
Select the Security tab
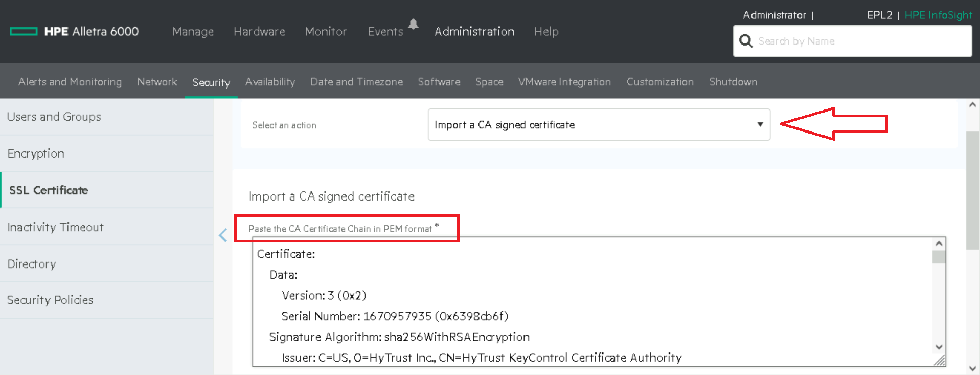[211, 82]
